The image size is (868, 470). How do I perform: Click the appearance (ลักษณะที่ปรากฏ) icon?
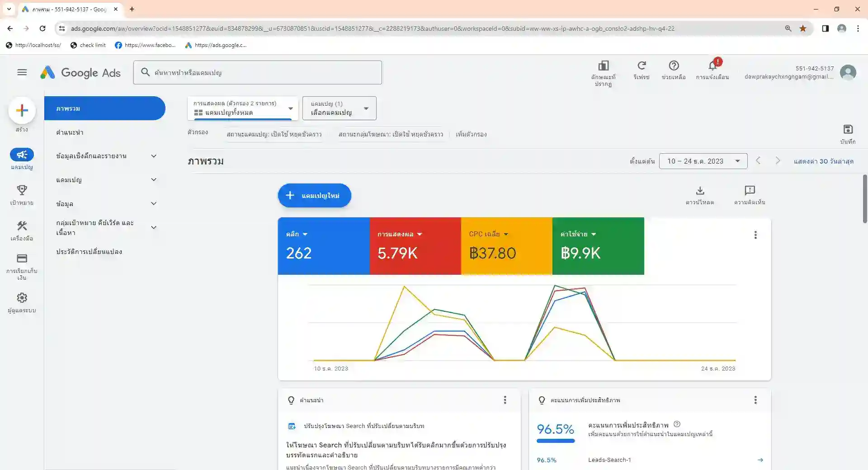click(604, 66)
